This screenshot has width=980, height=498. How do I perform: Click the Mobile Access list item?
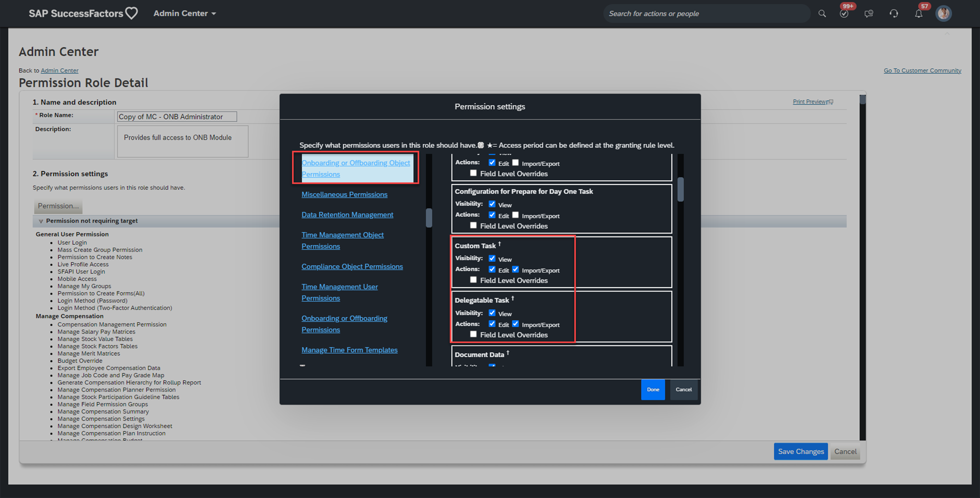tap(77, 279)
